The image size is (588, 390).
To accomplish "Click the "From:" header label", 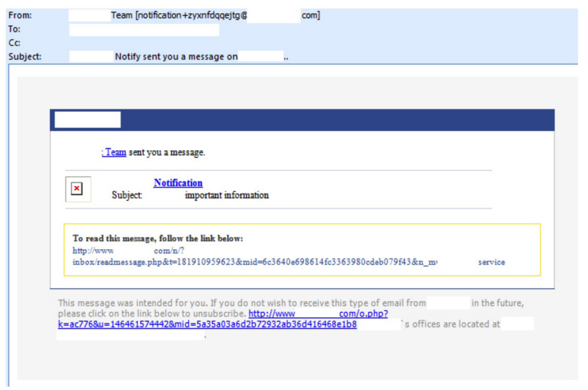I will (x=20, y=15).
